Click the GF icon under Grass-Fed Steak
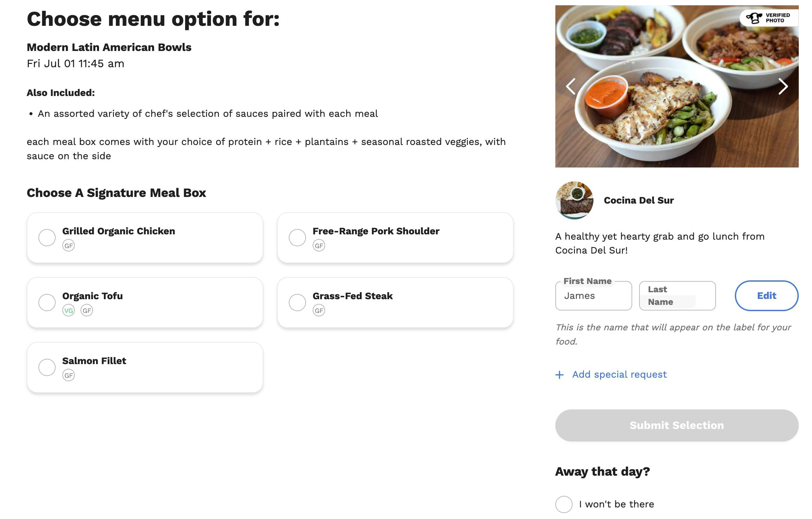 319,310
